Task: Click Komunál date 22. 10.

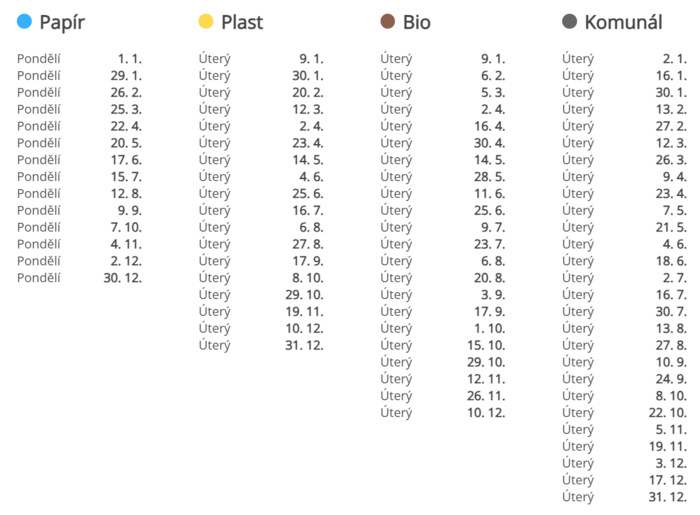Action: [x=668, y=413]
